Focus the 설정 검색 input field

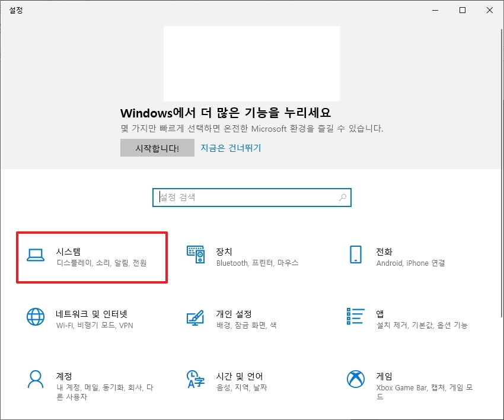pyautogui.click(x=251, y=198)
